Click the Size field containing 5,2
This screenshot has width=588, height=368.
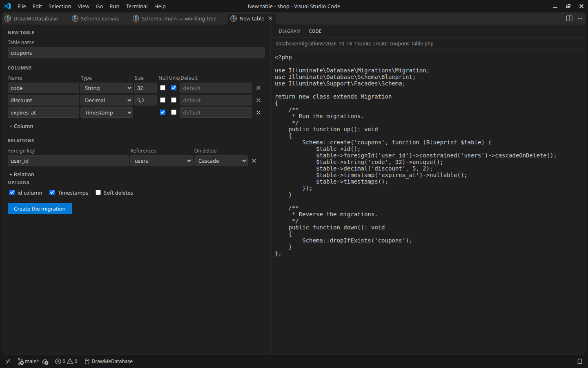coord(145,101)
